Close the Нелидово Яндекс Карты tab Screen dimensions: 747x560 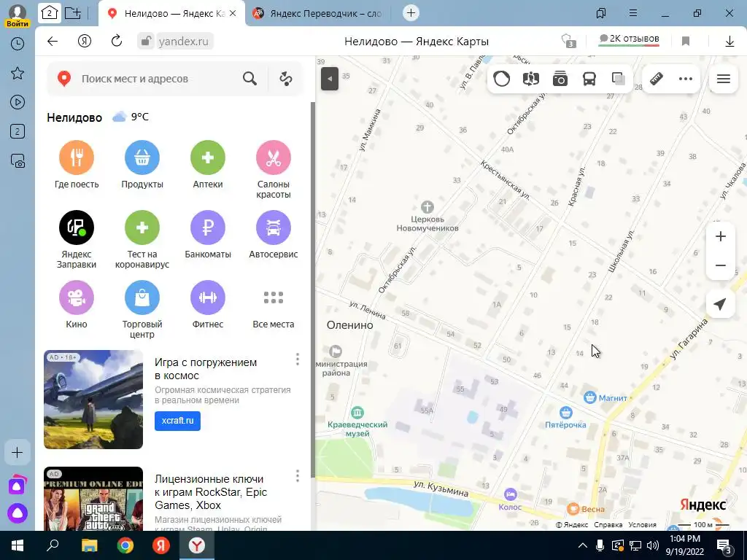pos(233,13)
